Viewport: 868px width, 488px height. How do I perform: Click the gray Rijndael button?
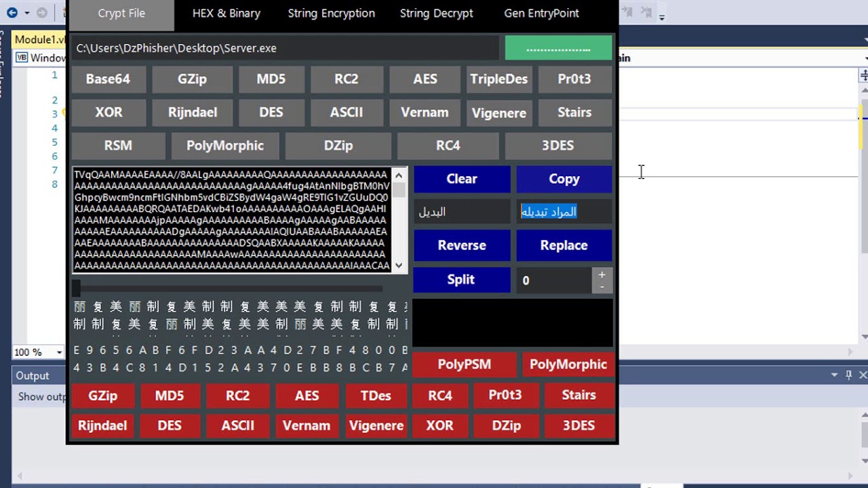(x=193, y=113)
